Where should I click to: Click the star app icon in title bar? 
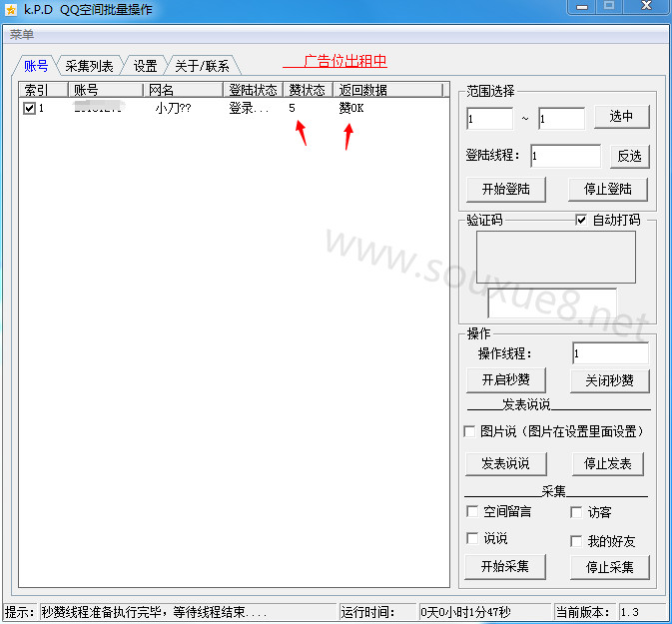pyautogui.click(x=10, y=9)
